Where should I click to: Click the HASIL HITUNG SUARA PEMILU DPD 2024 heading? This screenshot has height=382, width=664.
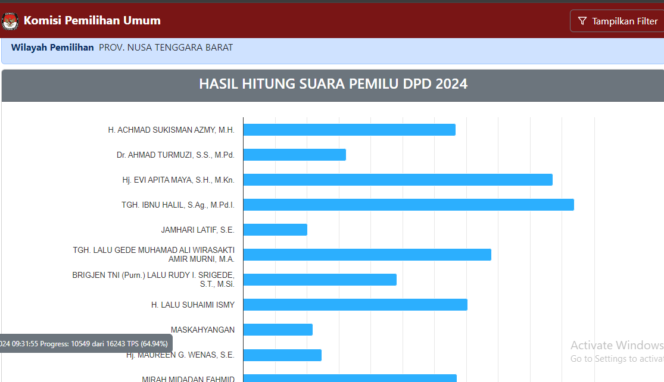[333, 84]
